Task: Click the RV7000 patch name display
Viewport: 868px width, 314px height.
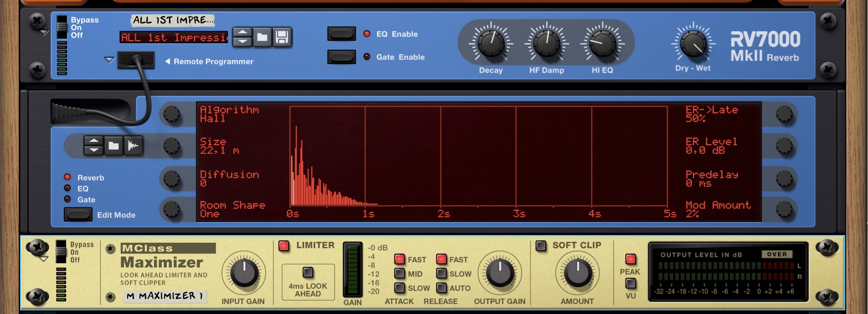Action: pyautogui.click(x=174, y=37)
